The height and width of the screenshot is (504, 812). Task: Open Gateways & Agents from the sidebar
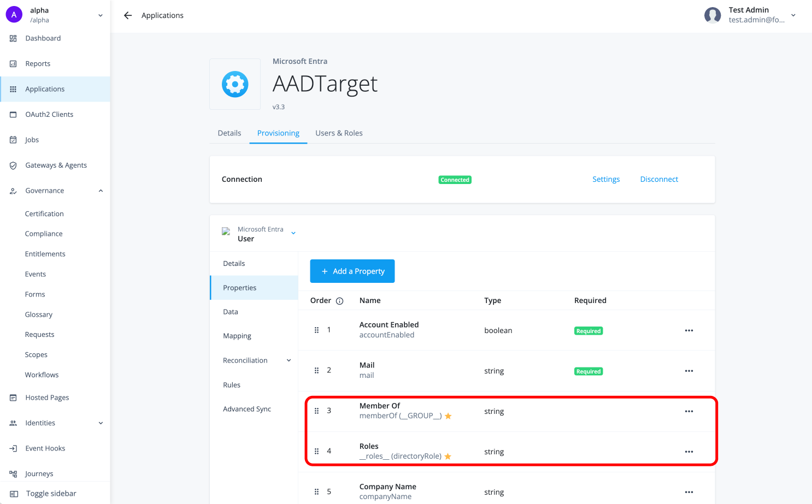tap(13, 165)
